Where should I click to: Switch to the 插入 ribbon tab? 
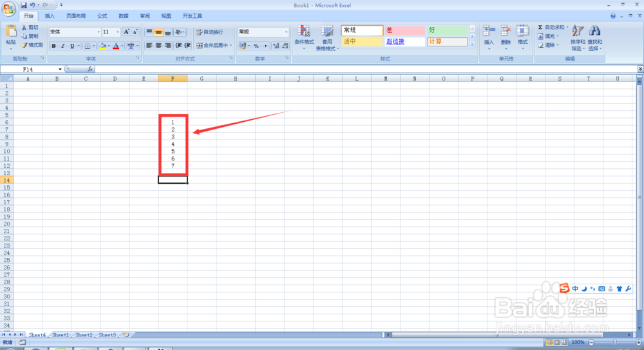(50, 16)
